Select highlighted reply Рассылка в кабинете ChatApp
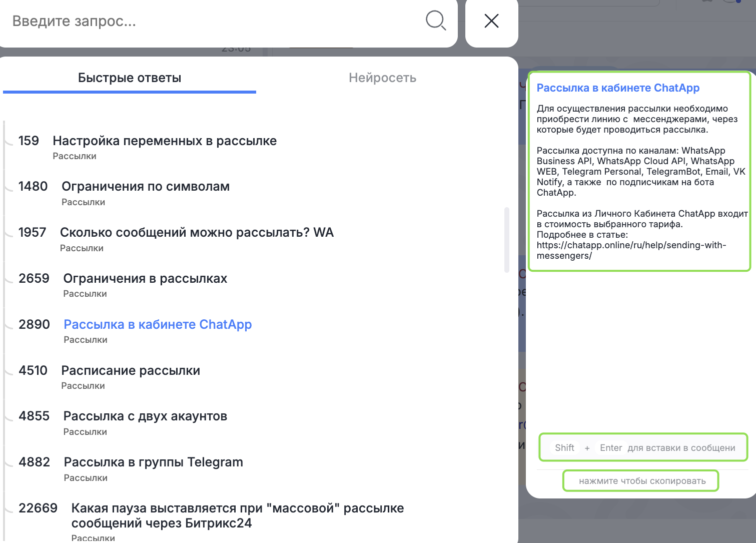This screenshot has height=543, width=756. tap(158, 325)
